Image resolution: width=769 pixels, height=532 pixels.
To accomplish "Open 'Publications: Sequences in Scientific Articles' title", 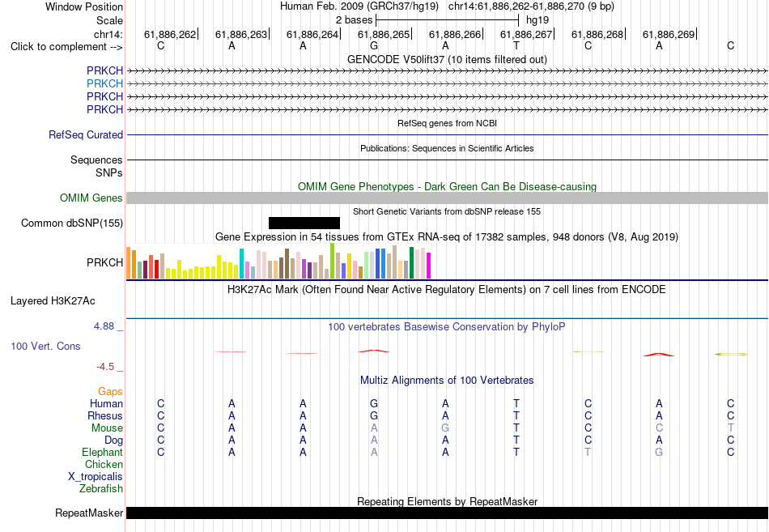I will coord(447,148).
